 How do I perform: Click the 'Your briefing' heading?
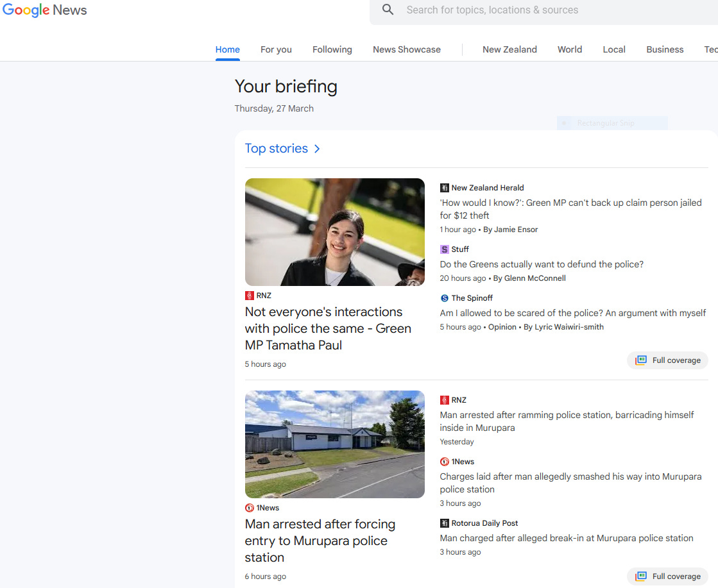point(286,87)
